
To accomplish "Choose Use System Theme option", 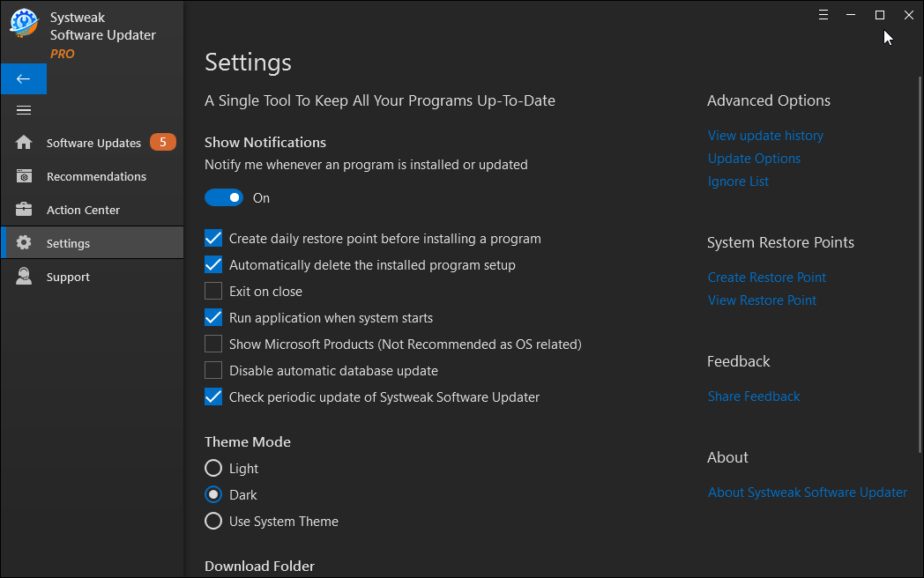I will coord(213,522).
